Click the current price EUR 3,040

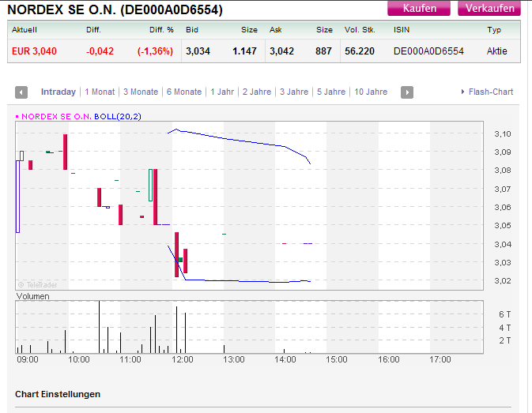click(x=34, y=51)
